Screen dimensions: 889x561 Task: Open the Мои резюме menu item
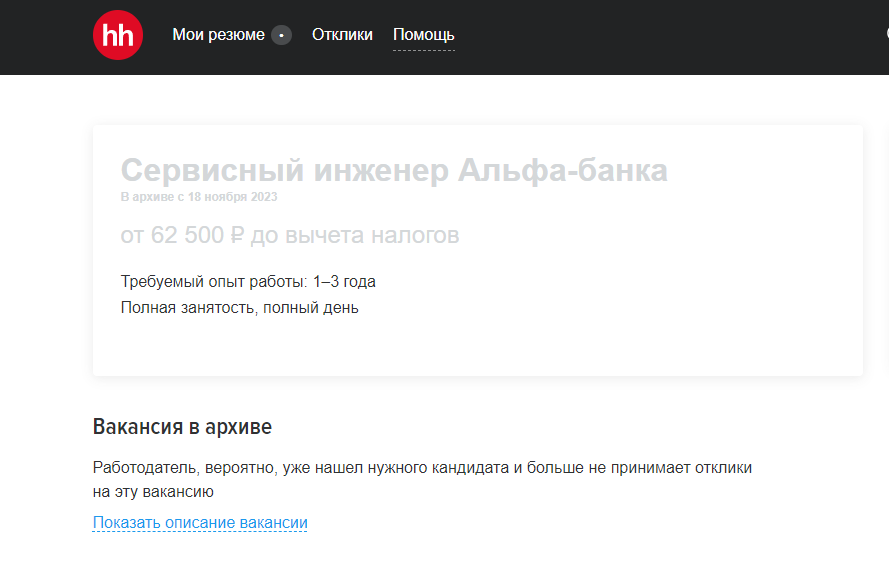point(218,35)
